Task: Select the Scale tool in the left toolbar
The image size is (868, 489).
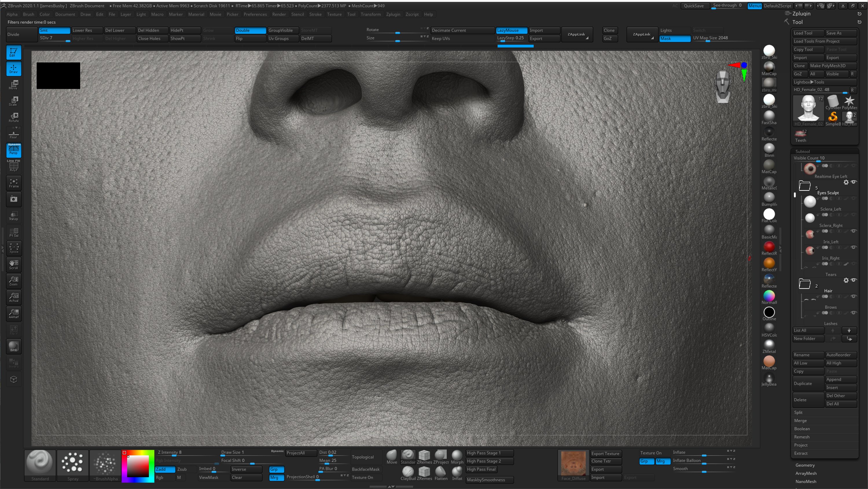Action: click(14, 101)
